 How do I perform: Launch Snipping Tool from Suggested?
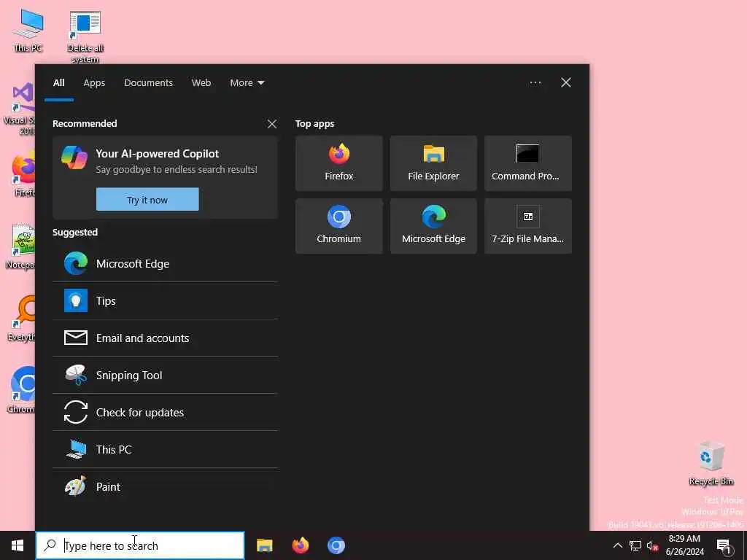(165, 375)
